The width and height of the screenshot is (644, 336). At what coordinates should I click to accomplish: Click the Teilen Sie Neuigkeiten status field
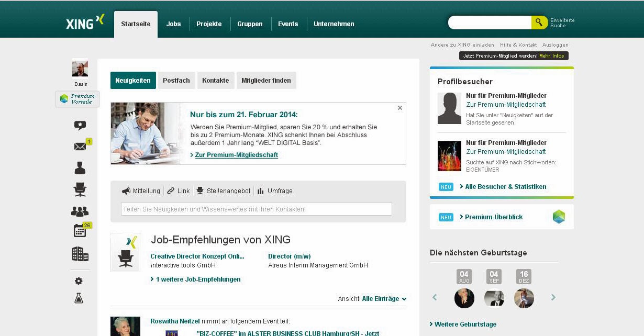click(x=257, y=209)
